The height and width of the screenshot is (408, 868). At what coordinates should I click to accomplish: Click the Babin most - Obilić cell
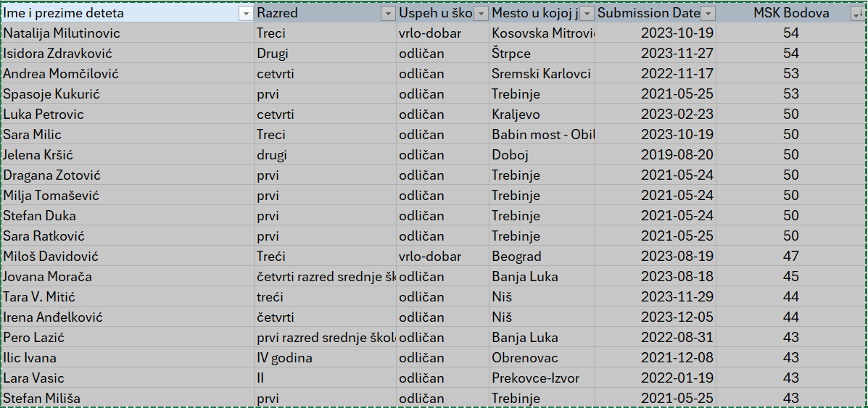(x=541, y=135)
